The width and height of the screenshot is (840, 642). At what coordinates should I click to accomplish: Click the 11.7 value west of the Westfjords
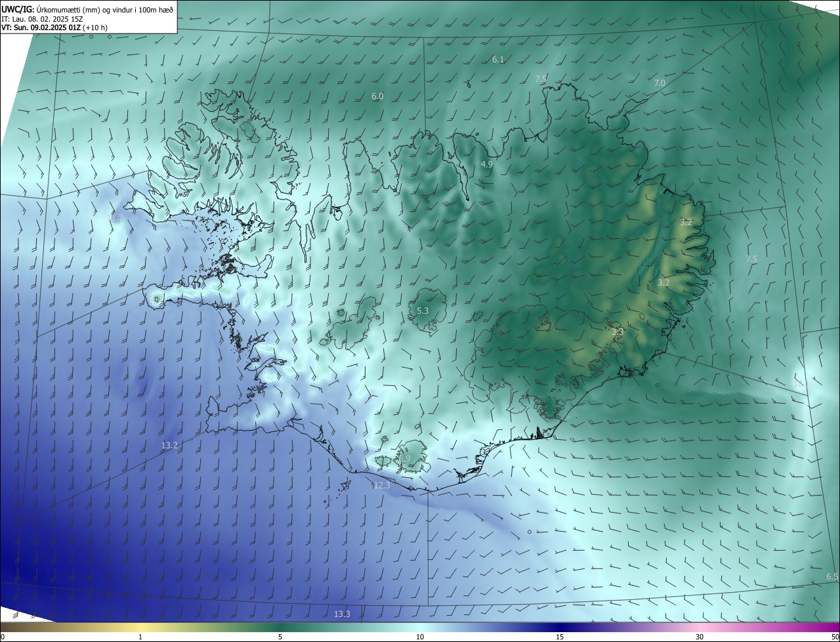[x=115, y=217]
